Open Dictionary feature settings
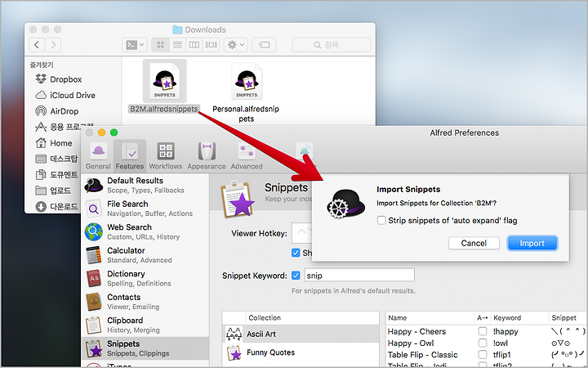Screen dimensions: 588x368 click(145, 278)
